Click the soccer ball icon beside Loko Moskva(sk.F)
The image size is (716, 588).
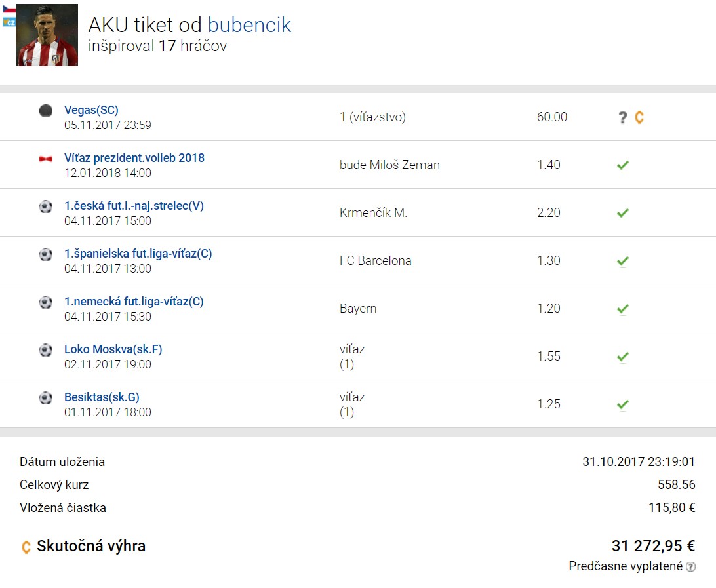(46, 350)
